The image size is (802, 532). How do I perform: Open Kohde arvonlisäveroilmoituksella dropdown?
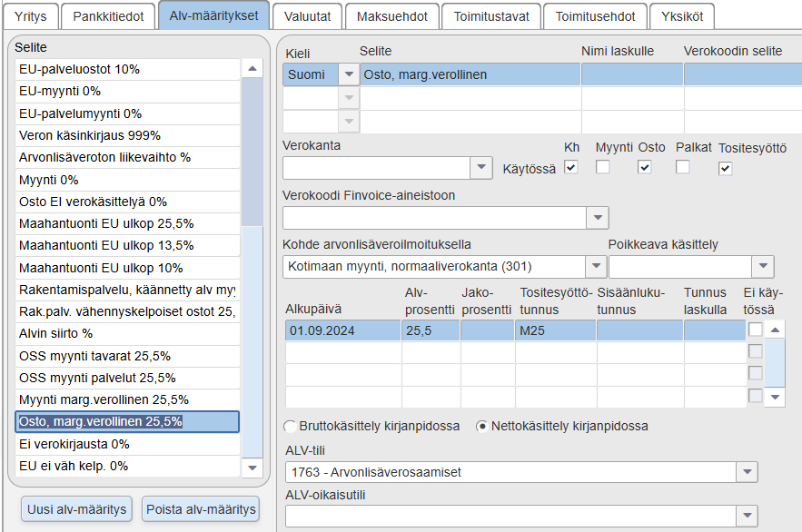click(596, 266)
